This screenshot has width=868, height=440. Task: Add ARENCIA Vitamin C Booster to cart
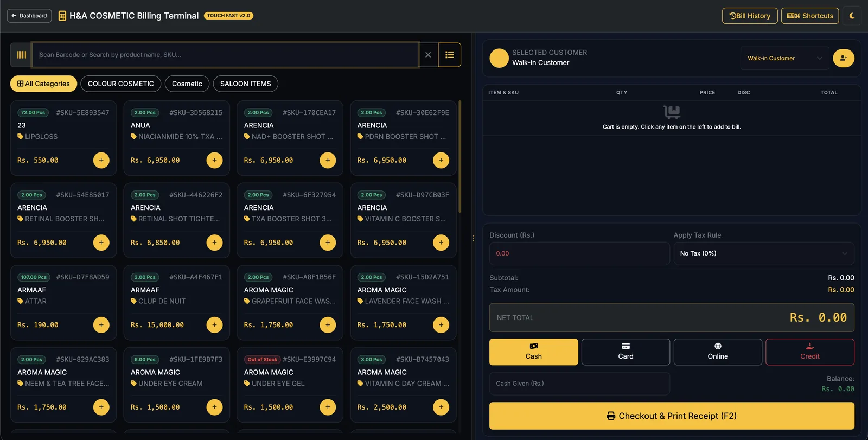(x=441, y=243)
